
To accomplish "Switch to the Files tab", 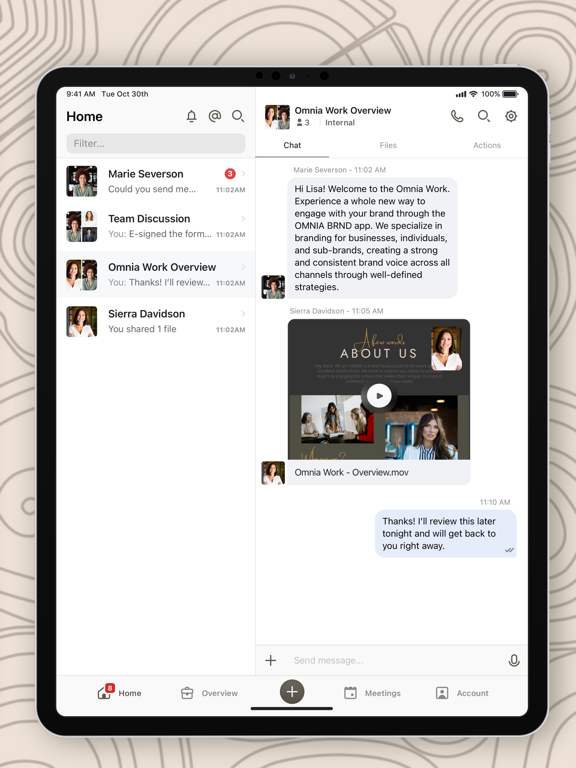I will tap(388, 145).
